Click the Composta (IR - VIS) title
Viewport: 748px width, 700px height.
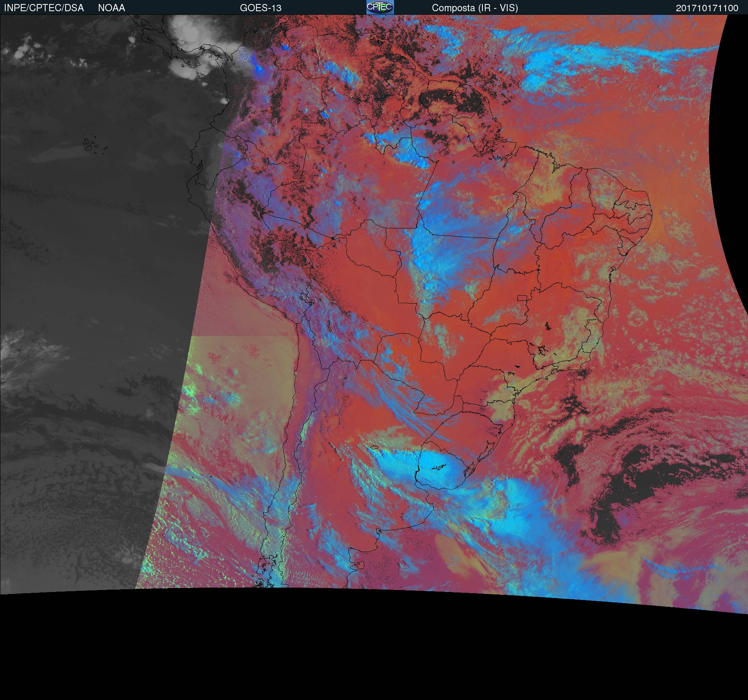click(x=475, y=8)
